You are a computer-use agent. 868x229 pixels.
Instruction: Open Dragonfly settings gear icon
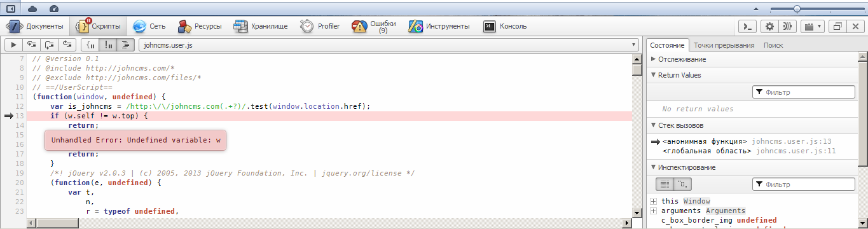769,26
